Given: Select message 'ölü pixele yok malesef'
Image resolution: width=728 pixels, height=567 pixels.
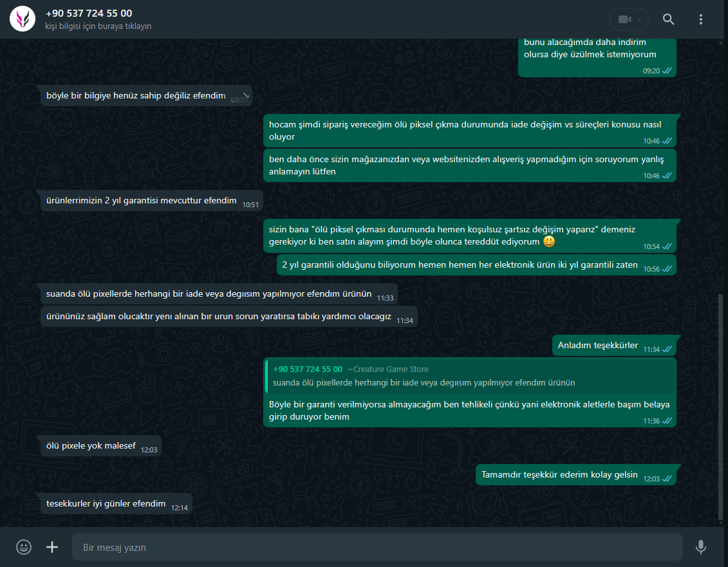Looking at the screenshot, I should click(x=101, y=446).
